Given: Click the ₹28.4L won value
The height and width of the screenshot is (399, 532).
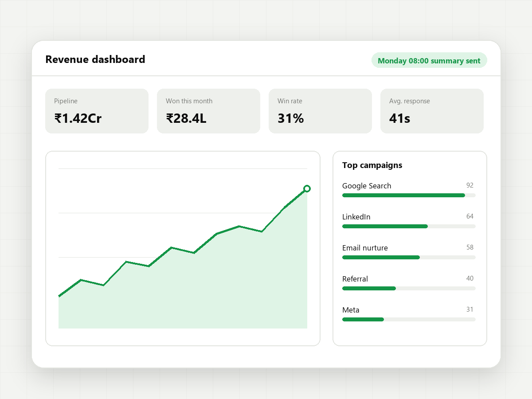Looking at the screenshot, I should pyautogui.click(x=186, y=118).
